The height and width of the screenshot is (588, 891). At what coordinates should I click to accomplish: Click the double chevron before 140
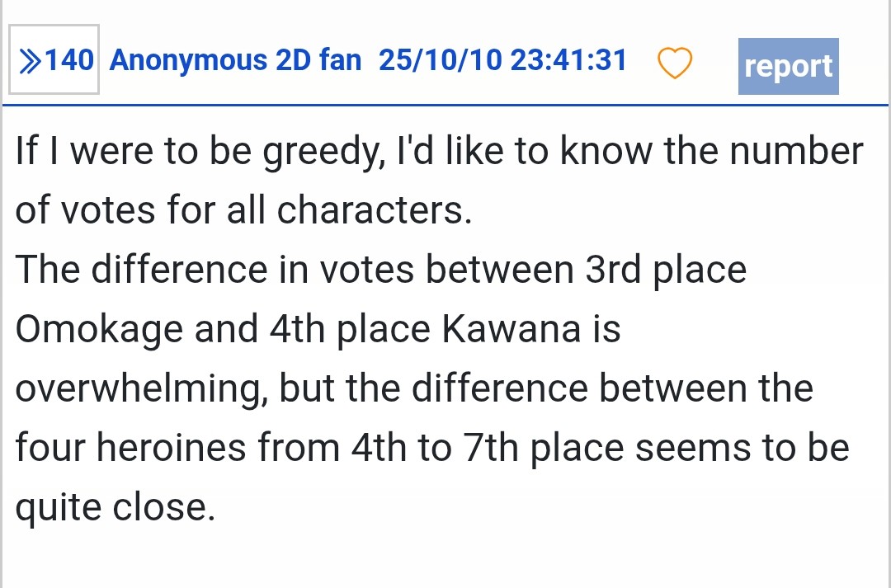tap(30, 61)
